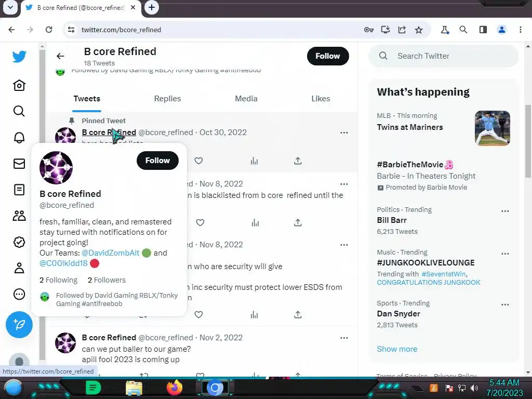Open More circle icon in sidebar
The image size is (532, 399).
tap(19, 294)
